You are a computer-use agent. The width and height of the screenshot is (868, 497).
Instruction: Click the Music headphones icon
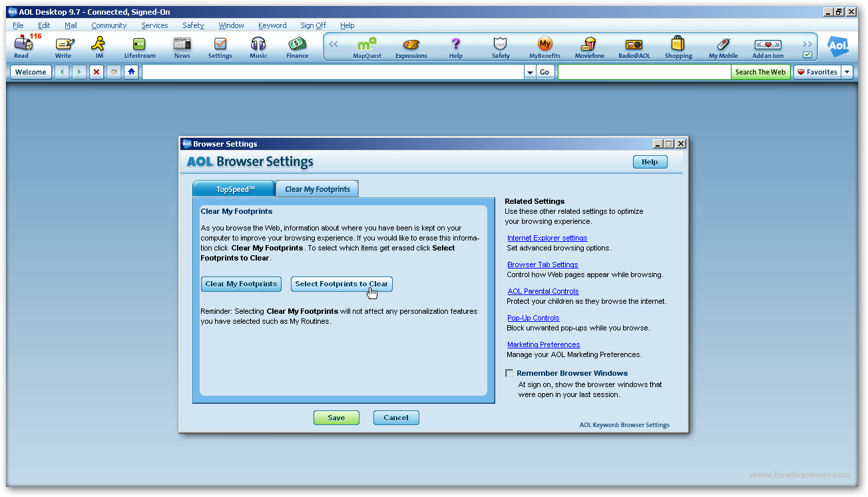pyautogui.click(x=258, y=47)
